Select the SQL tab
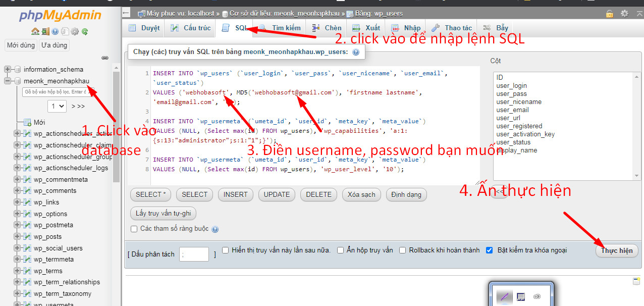 tap(235, 28)
